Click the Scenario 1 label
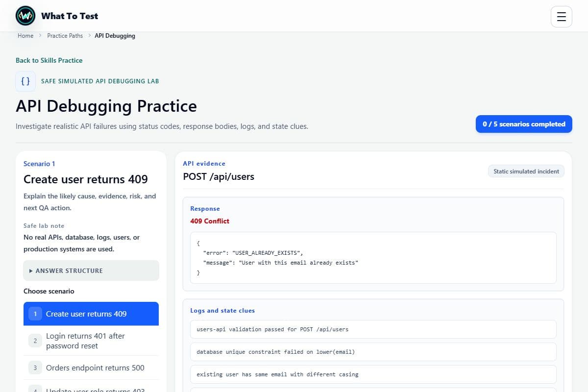The width and height of the screenshot is (588, 392). tap(39, 164)
